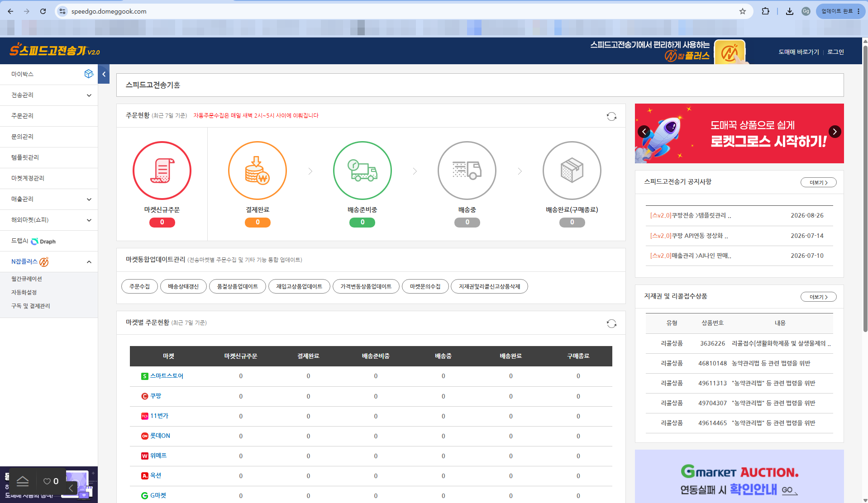Click the 스피드고전송기 v2.0 logo
The image size is (868, 503).
pyautogui.click(x=55, y=50)
